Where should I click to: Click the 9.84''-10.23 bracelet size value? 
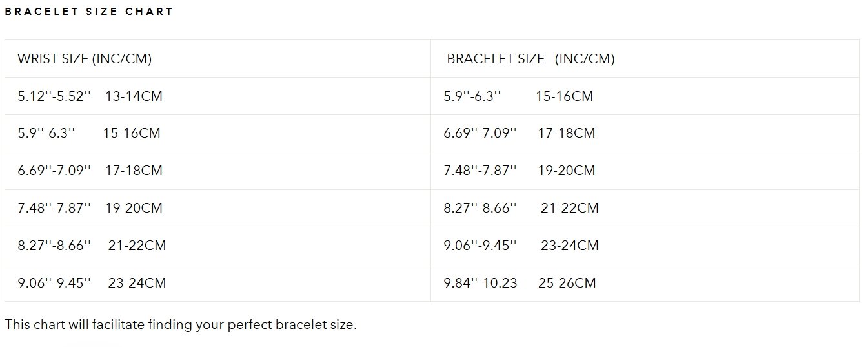click(480, 284)
